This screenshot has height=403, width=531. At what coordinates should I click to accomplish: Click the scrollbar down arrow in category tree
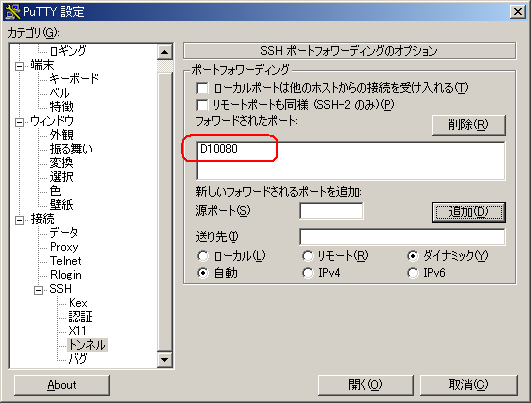click(165, 360)
